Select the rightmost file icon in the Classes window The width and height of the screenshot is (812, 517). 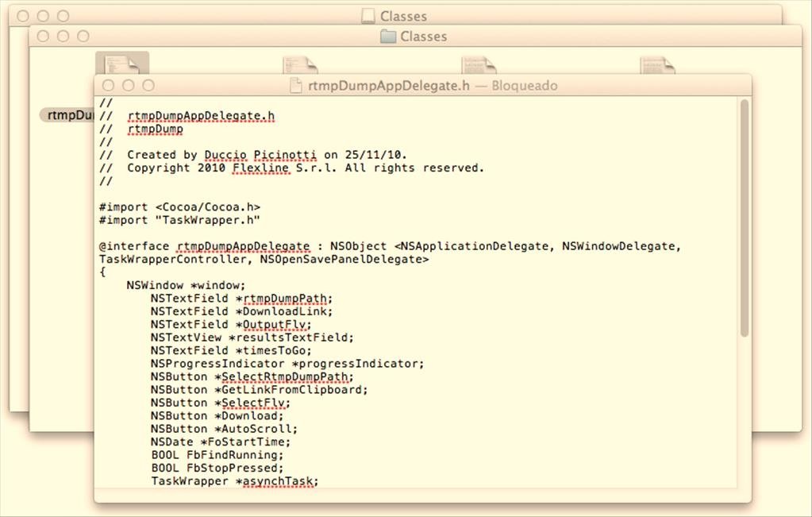tap(658, 66)
